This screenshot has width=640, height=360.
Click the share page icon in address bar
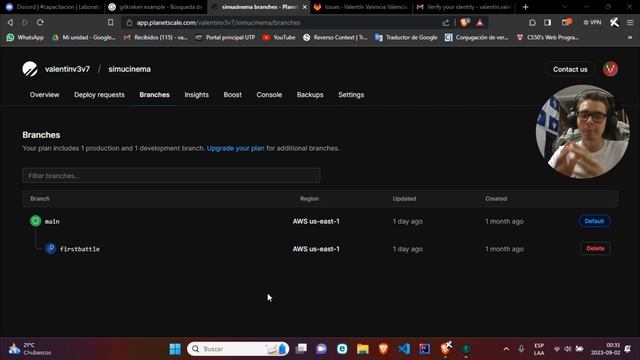(446, 23)
